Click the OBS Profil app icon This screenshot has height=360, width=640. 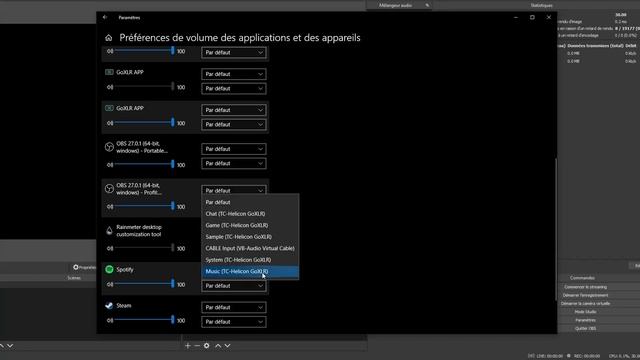tap(109, 189)
